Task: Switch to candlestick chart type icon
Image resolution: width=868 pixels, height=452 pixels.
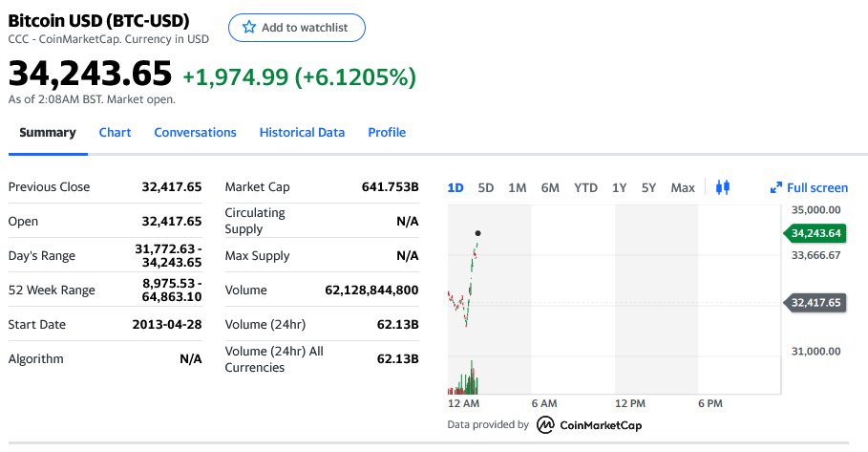Action: click(x=723, y=187)
